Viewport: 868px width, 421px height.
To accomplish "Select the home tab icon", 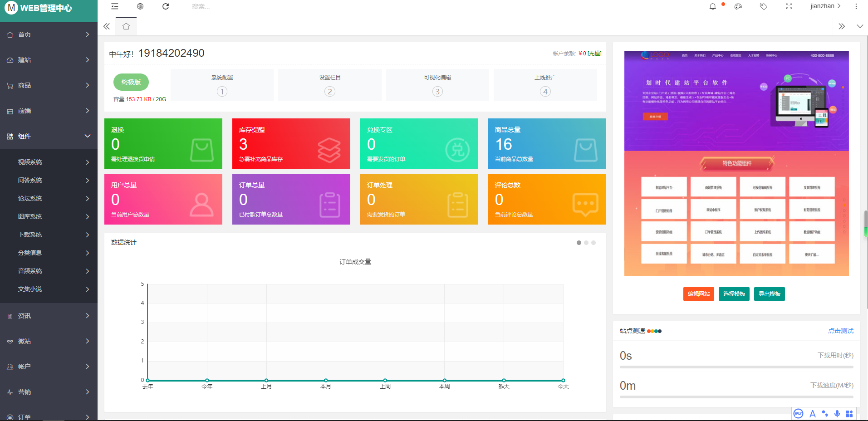I will (x=126, y=26).
